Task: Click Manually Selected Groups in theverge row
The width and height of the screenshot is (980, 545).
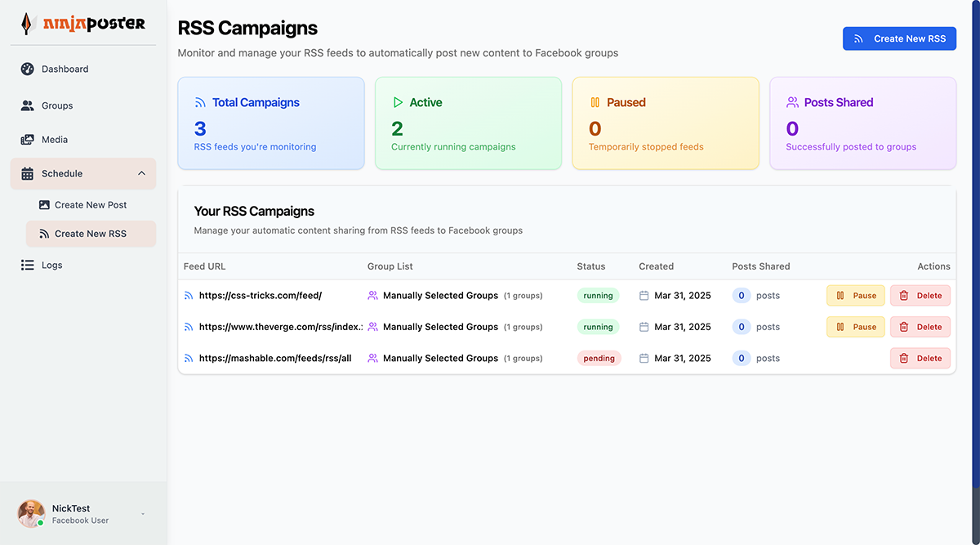Action: [440, 327]
